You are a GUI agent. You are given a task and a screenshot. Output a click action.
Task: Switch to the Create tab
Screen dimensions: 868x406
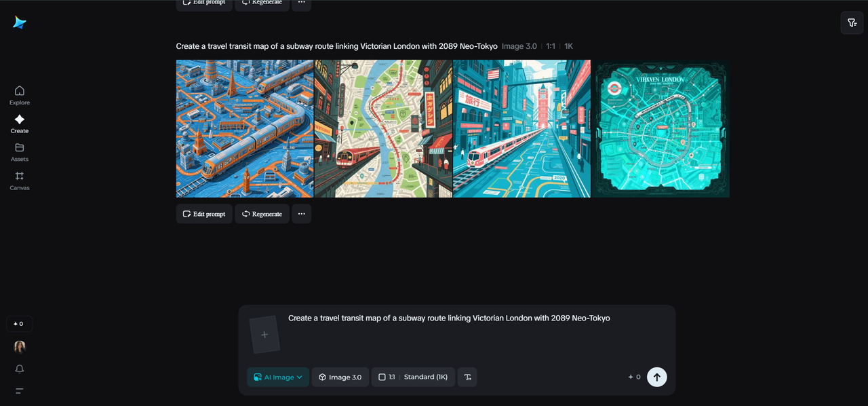point(20,124)
